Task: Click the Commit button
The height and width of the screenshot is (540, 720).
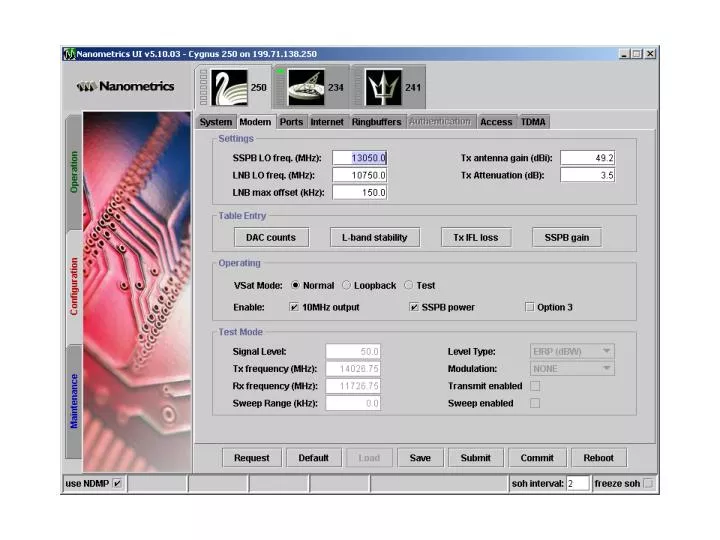Action: click(x=537, y=458)
